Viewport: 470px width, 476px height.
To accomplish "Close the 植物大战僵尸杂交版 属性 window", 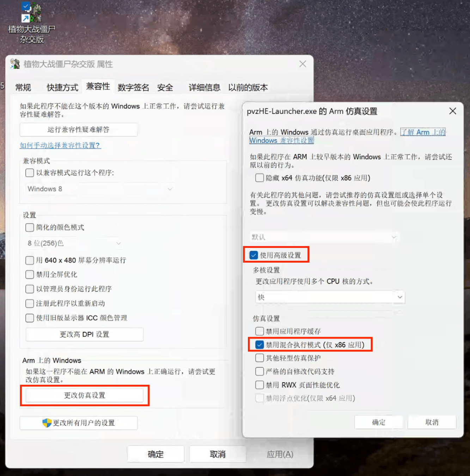I will [303, 64].
